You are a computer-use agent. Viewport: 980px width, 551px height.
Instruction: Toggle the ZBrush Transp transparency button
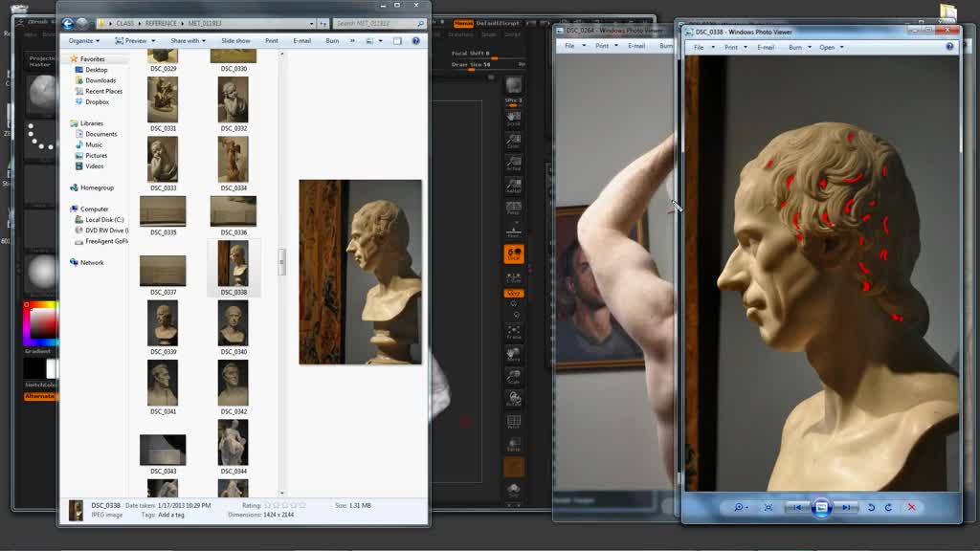point(514,444)
